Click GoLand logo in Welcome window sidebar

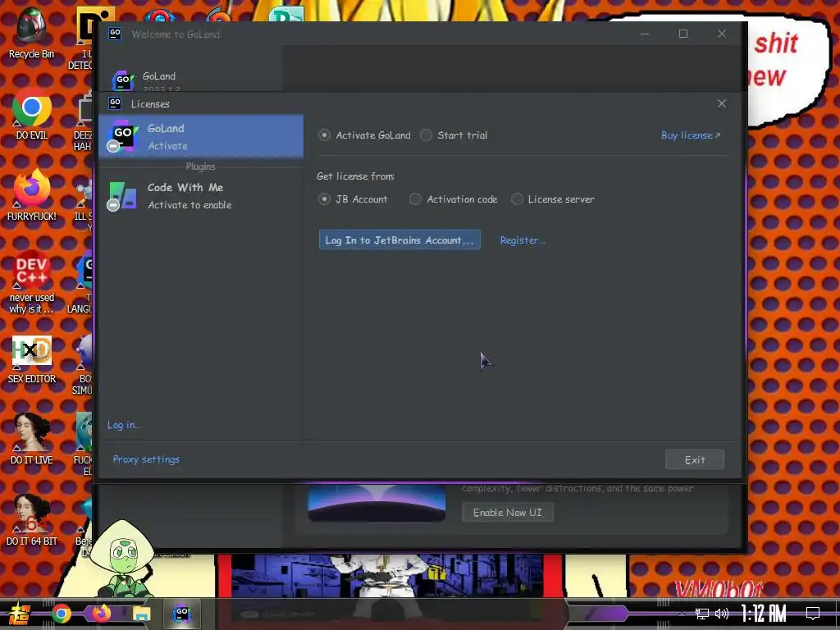pos(123,80)
